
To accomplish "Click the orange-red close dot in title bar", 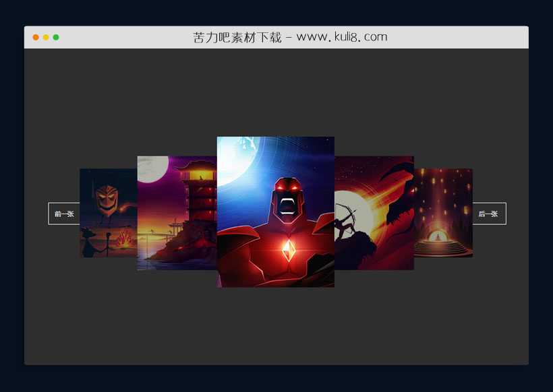I will (x=36, y=37).
